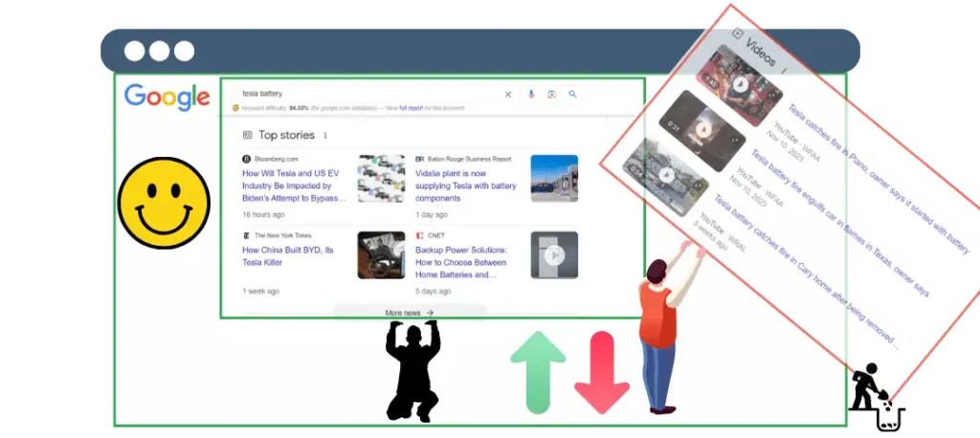Clear the search box with the X icon
980x438 pixels.
click(508, 94)
